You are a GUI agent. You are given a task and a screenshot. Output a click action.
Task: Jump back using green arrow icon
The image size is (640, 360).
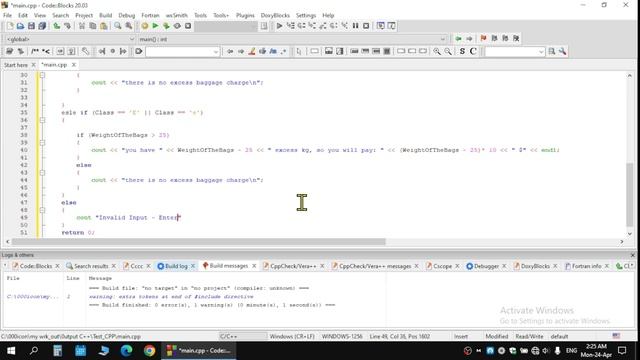pos(458,38)
